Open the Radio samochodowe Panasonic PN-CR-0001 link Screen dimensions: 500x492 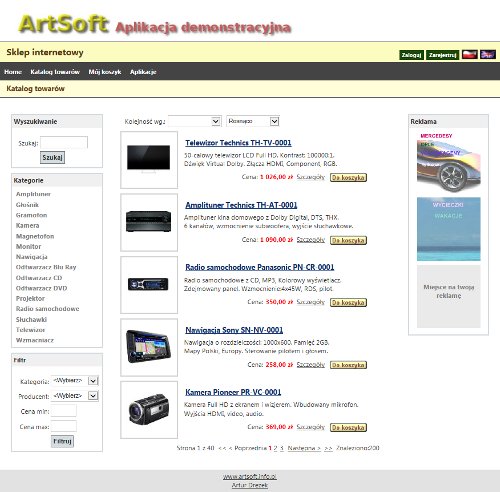[x=260, y=267]
